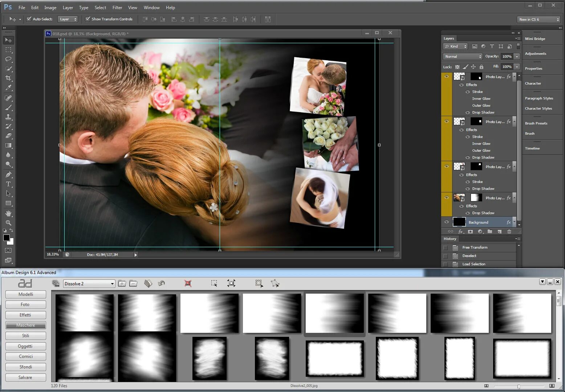Uncheck the Auto-Select checkbox
The height and width of the screenshot is (392, 565).
pyautogui.click(x=29, y=19)
